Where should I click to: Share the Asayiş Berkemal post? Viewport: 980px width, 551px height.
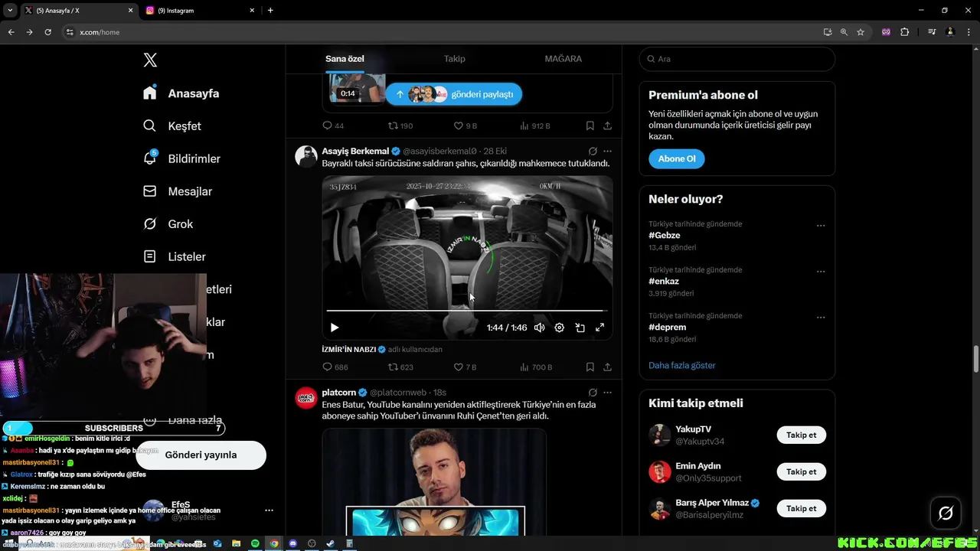point(607,367)
